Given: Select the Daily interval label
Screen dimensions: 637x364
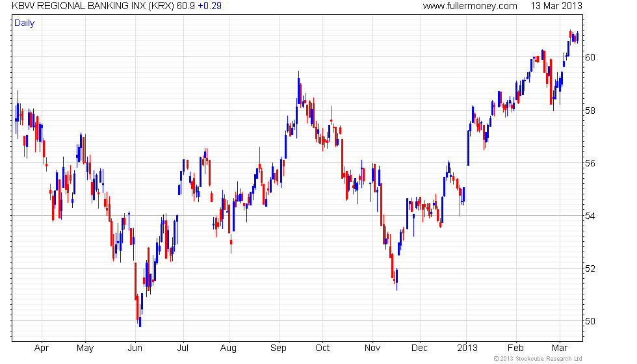Looking at the screenshot, I should (x=25, y=23).
